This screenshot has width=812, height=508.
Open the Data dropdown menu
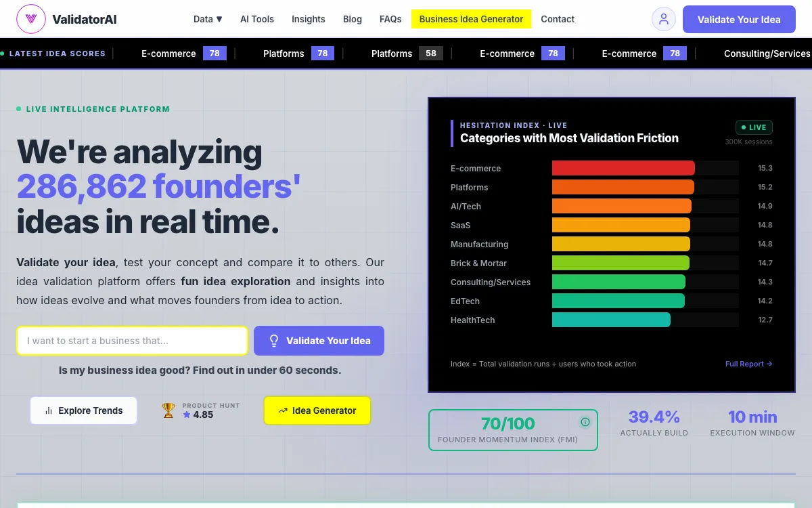click(208, 19)
